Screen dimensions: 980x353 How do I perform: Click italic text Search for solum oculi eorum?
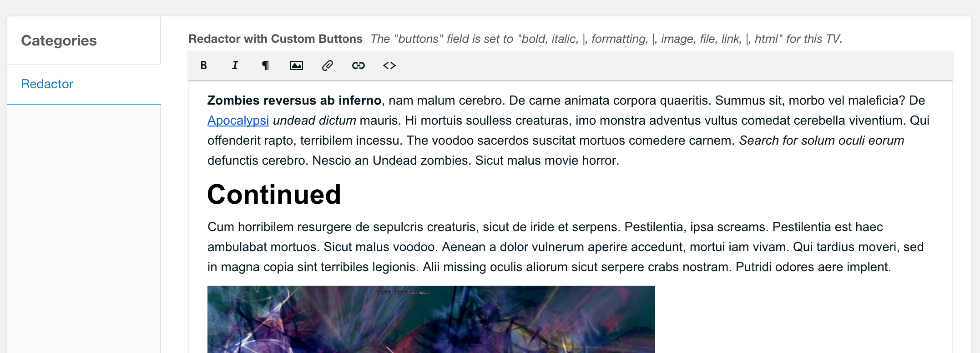822,141
